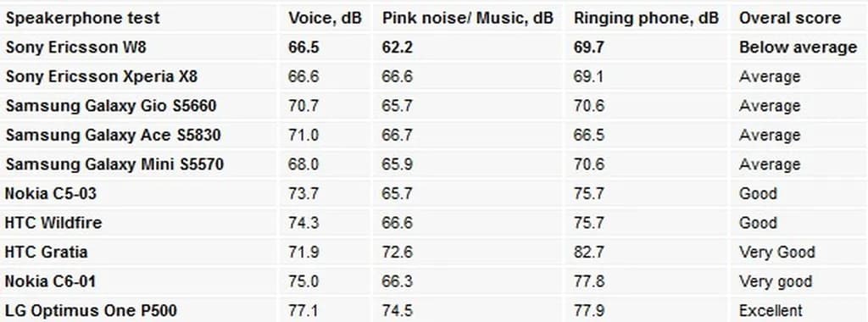The height and width of the screenshot is (322, 868).
Task: Click the HTC Gratia row name
Action: (47, 253)
